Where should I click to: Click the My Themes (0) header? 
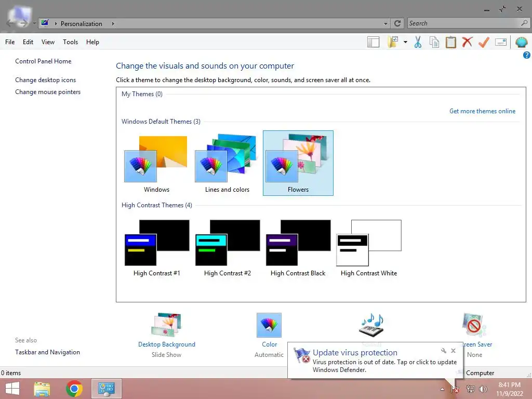[x=142, y=94]
